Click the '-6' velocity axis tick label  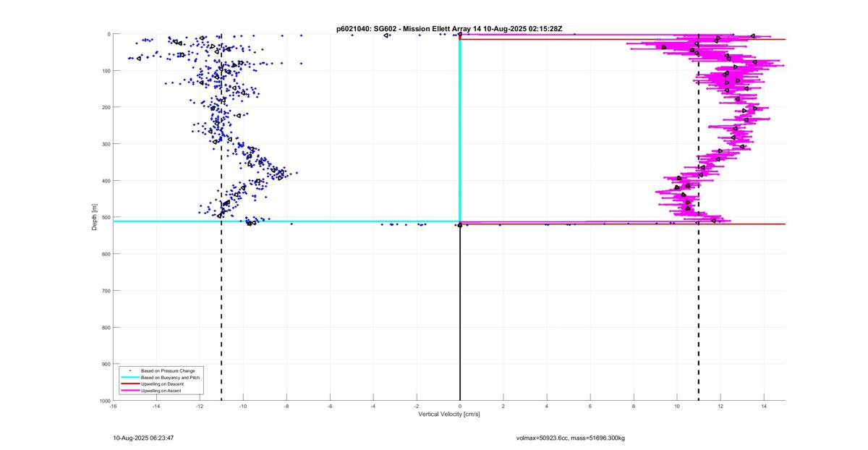[330, 406]
